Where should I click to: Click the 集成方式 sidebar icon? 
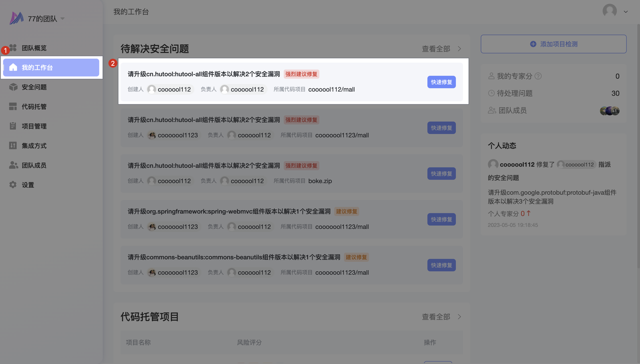coord(13,145)
